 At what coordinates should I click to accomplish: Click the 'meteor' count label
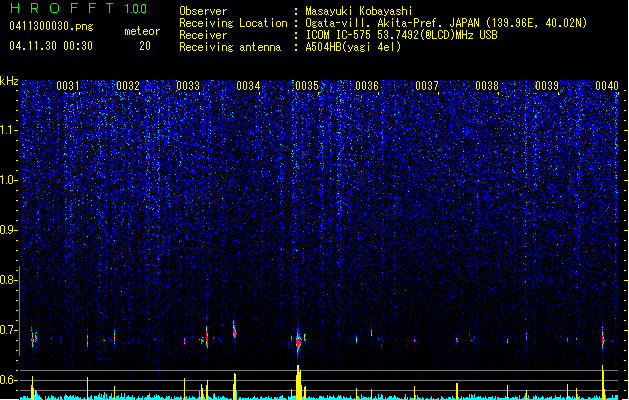142,31
